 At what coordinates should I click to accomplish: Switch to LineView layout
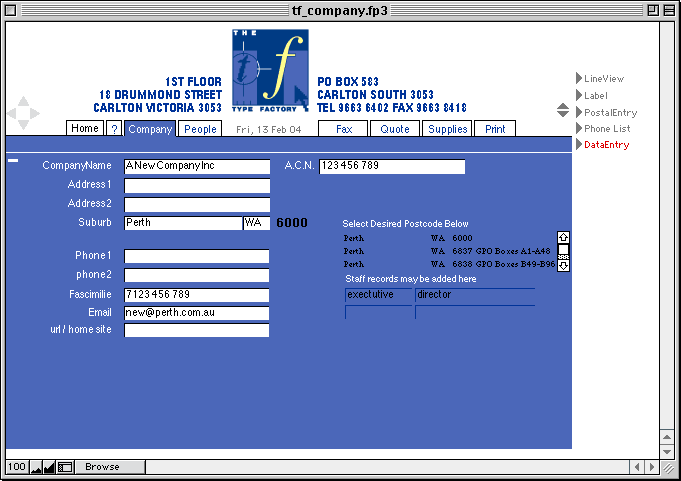click(603, 78)
